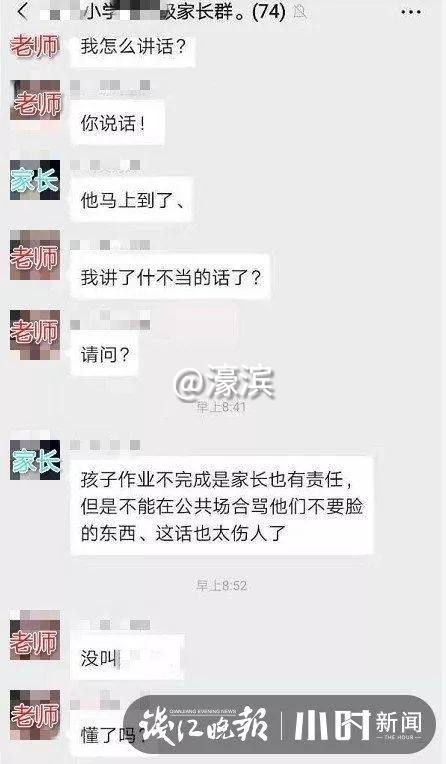Tap teacher avatar beside "我怎么讲话?"
446x764 pixels.
tap(35, 46)
